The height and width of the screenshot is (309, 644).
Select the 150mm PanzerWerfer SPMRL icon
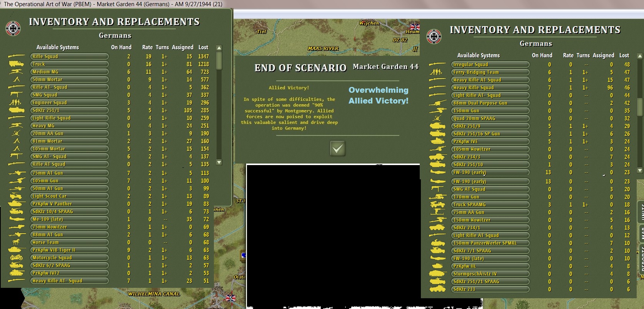437,243
